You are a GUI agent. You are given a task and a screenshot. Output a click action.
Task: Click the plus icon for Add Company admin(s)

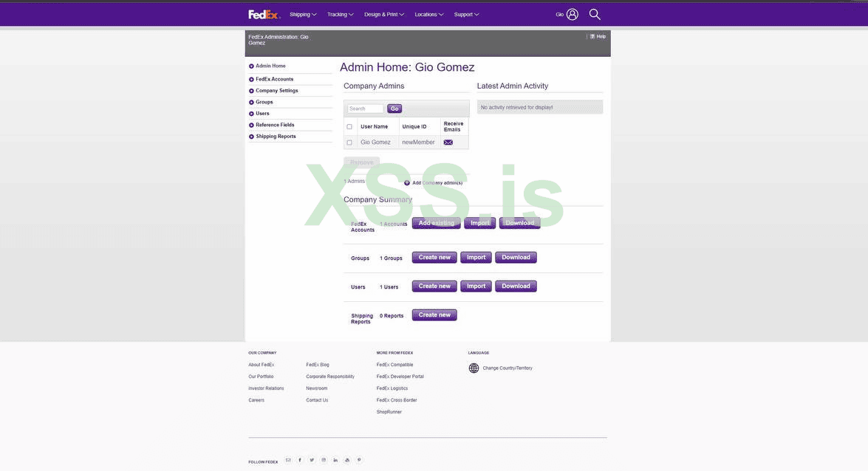[407, 182]
